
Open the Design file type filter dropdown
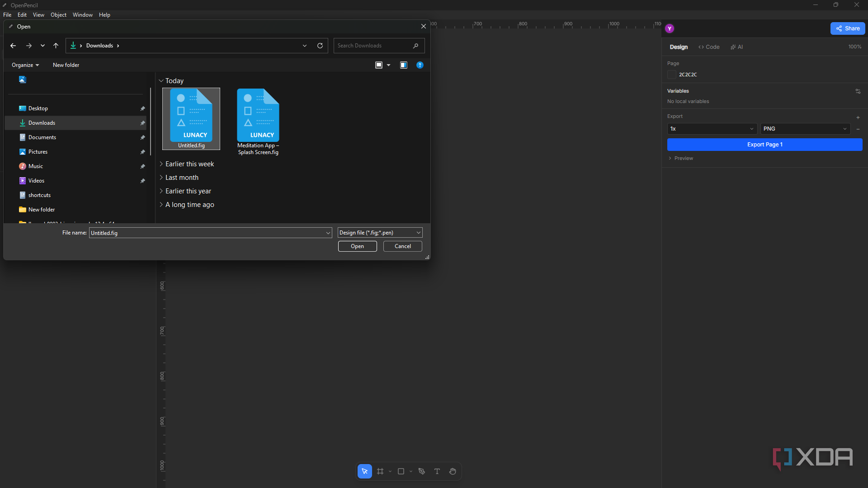tap(380, 233)
